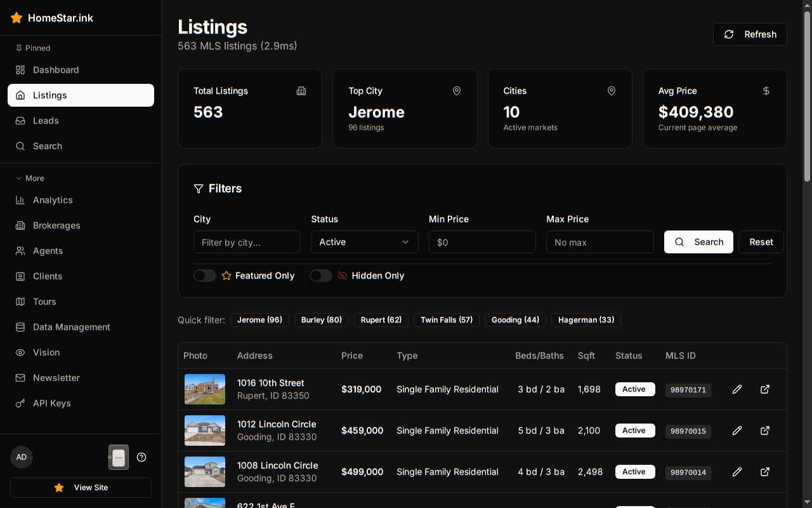Collapse the More section in the sidebar
812x508 pixels.
30,178
